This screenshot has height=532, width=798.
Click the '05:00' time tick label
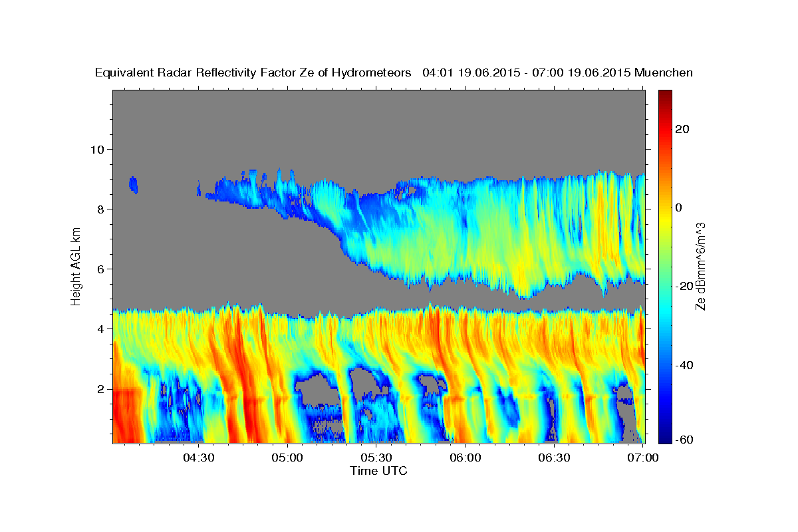(x=287, y=458)
